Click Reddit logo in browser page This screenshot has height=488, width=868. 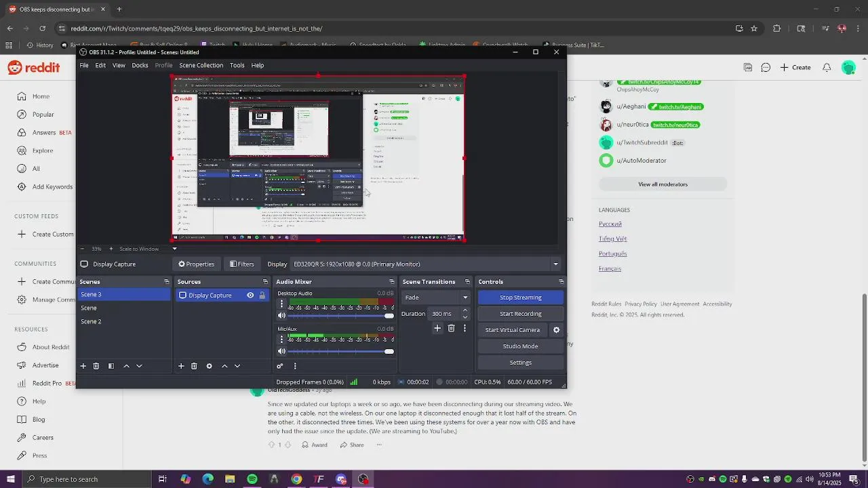(x=34, y=67)
